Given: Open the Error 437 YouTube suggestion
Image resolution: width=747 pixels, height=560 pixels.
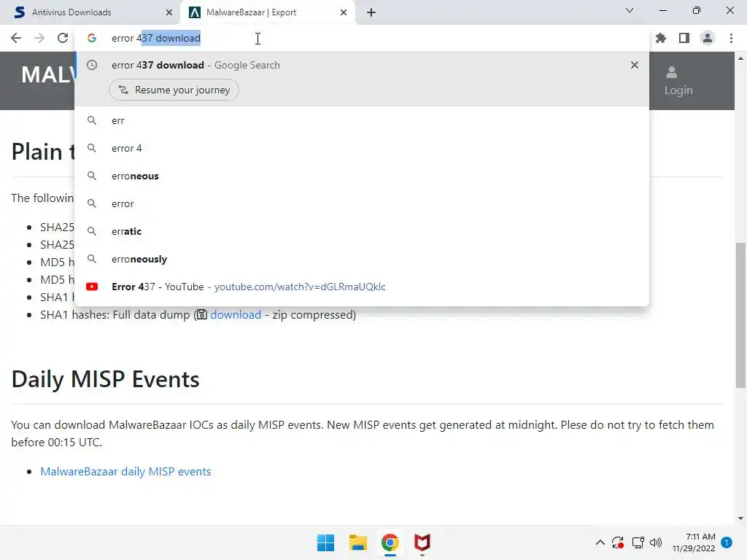Looking at the screenshot, I should point(362,287).
